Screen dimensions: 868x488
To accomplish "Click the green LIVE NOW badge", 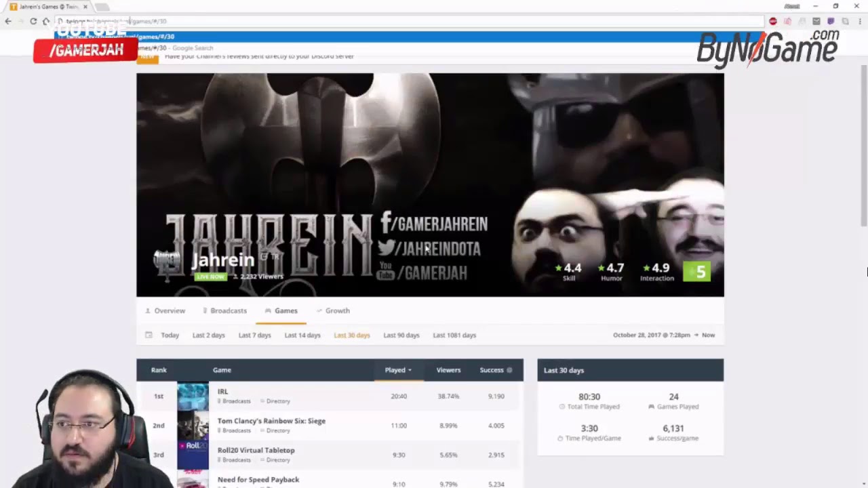I will 210,277.
